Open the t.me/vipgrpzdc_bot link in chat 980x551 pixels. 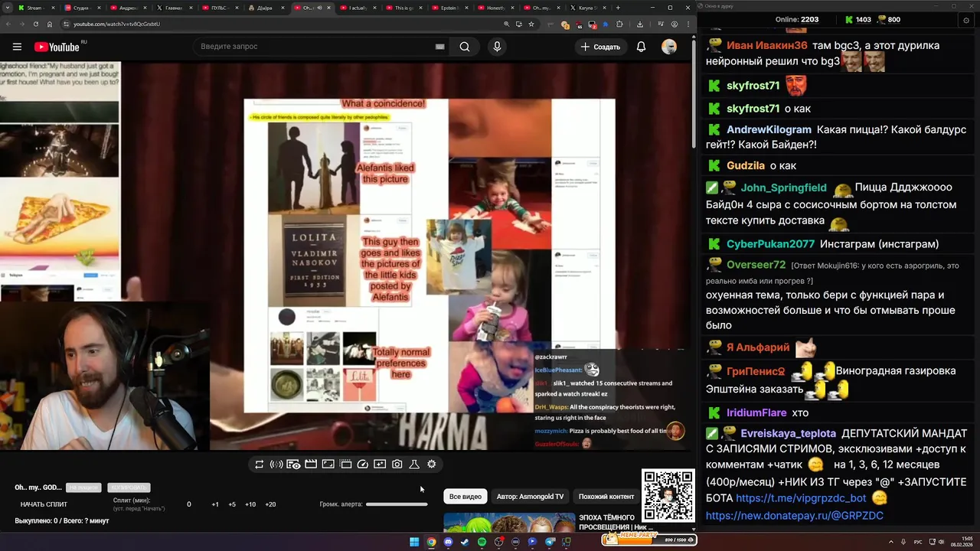801,498
